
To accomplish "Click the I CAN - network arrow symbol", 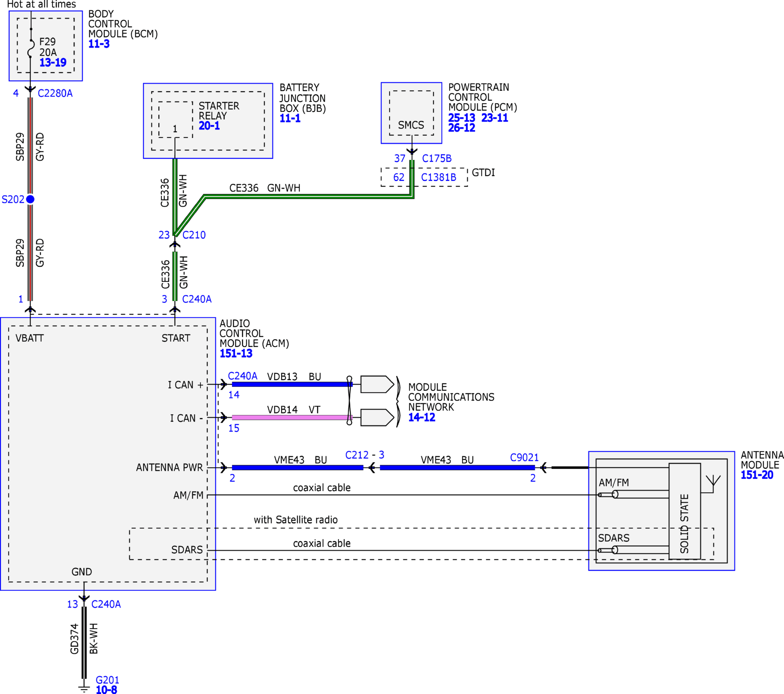I will 377,418.
